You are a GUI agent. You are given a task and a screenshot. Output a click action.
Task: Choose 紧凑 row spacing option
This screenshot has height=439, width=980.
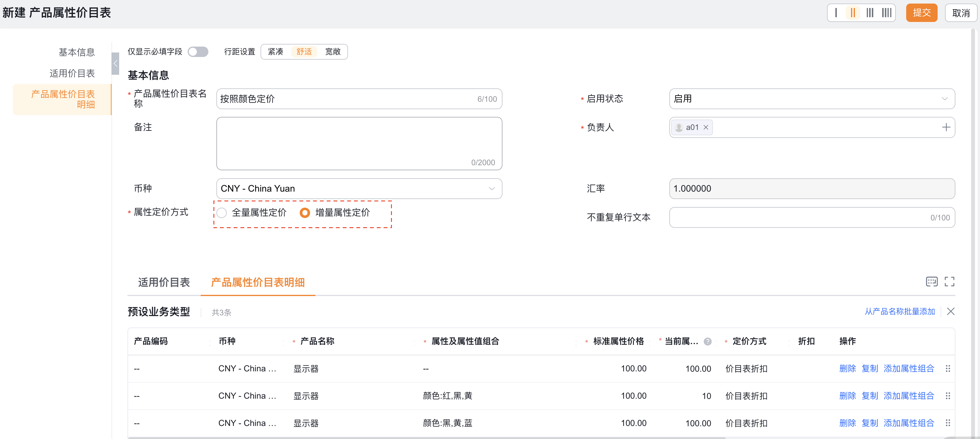pyautogui.click(x=275, y=52)
